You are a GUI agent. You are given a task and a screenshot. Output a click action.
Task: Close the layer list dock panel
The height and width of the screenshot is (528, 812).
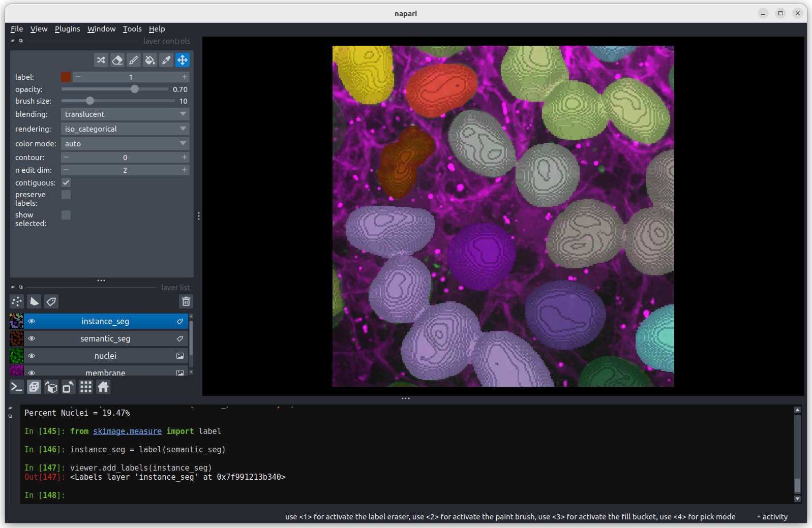coord(13,287)
